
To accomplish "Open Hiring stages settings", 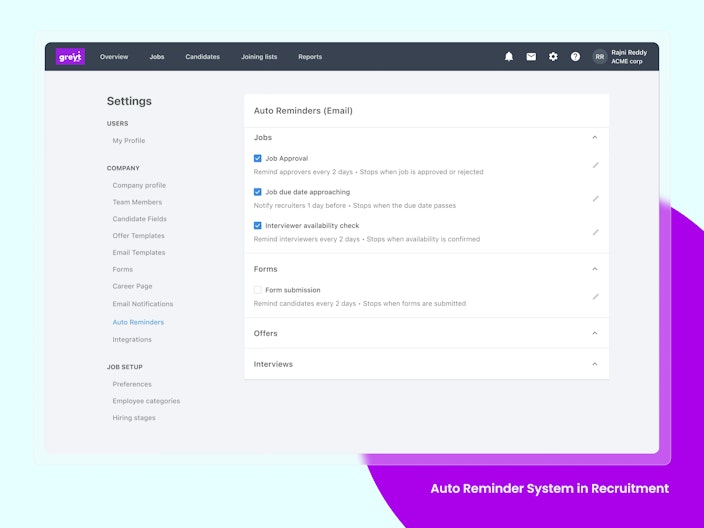I will click(x=134, y=418).
